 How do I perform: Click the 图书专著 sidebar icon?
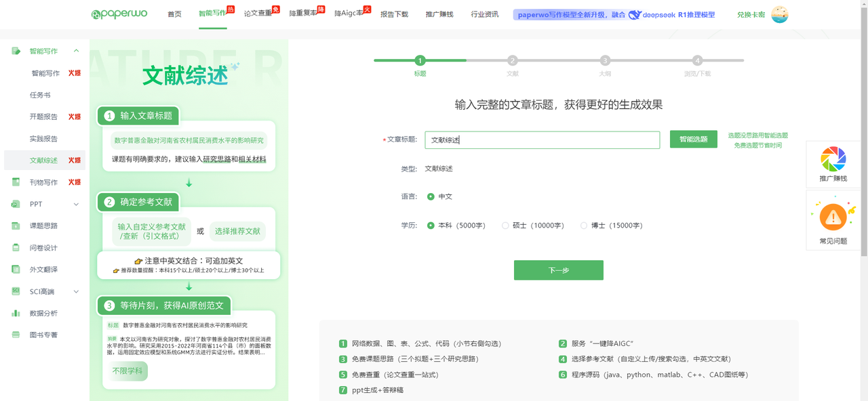pos(16,335)
